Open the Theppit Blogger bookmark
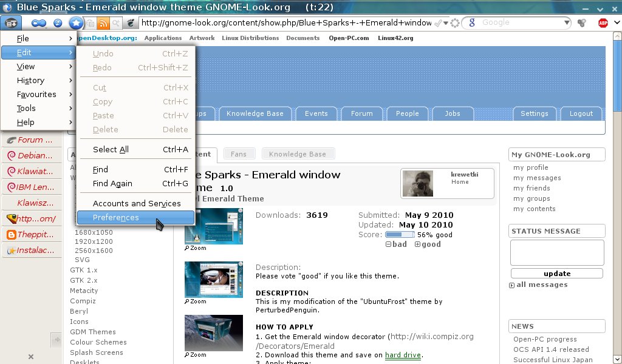 (32, 235)
